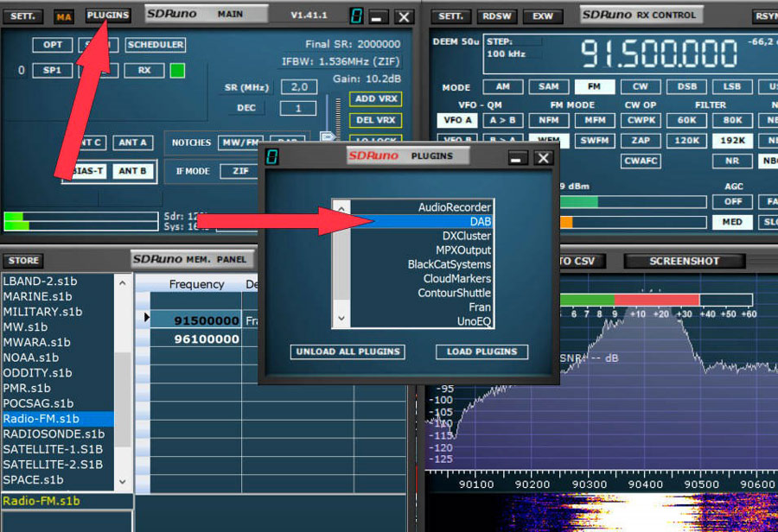This screenshot has width=778, height=532.
Task: Select LSB mode
Action: pos(732,86)
